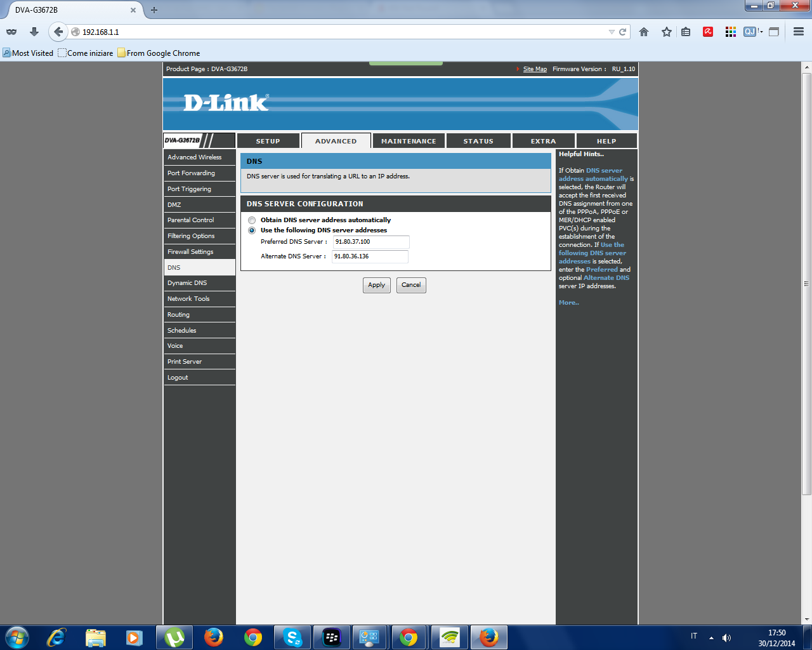Switch to the STATUS tab
812x650 pixels.
pos(478,141)
